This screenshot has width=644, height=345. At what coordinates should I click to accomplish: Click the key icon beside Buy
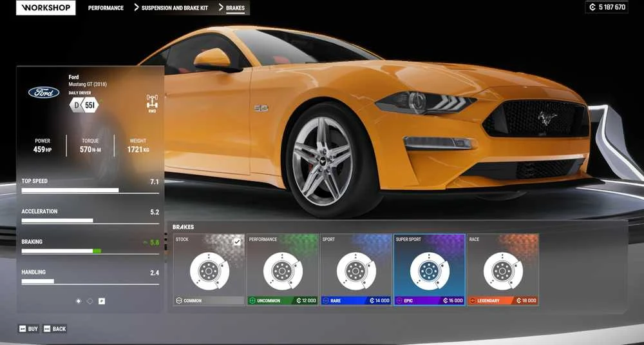[23, 328]
